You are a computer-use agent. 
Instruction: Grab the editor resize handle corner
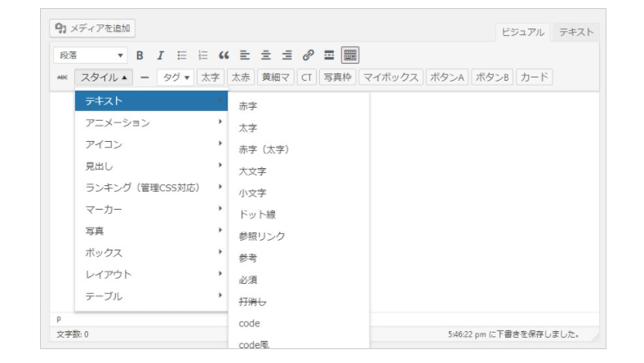click(x=596, y=337)
